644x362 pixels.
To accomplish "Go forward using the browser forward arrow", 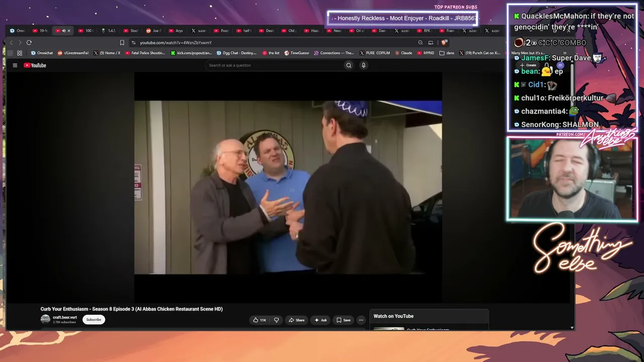I will pyautogui.click(x=20, y=43).
